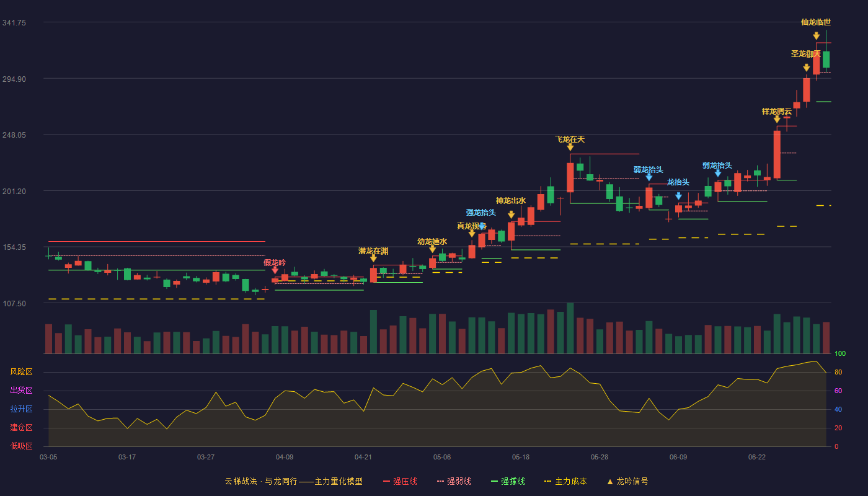Click the blue 40 indicator axis value
868x496 pixels.
coord(838,409)
